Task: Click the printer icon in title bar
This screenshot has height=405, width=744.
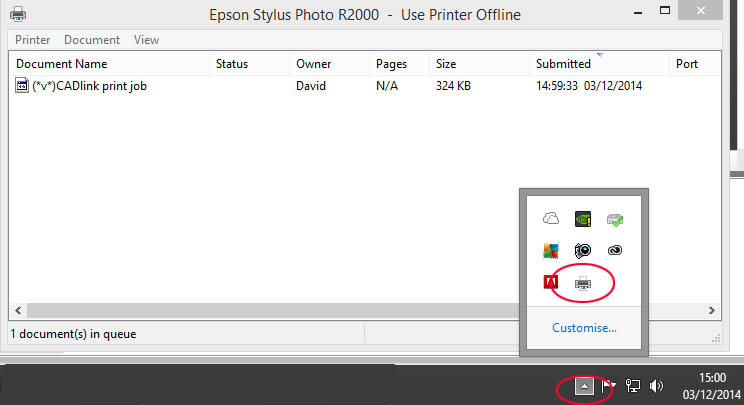Action: pos(18,14)
